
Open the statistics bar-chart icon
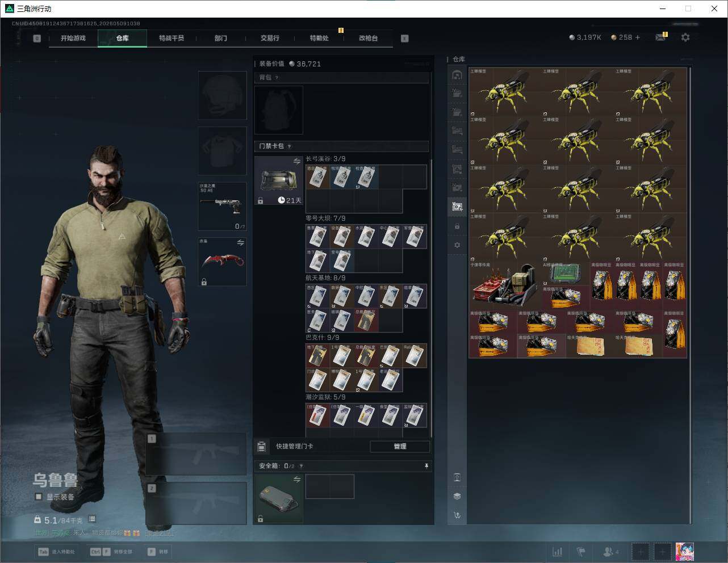(x=558, y=552)
